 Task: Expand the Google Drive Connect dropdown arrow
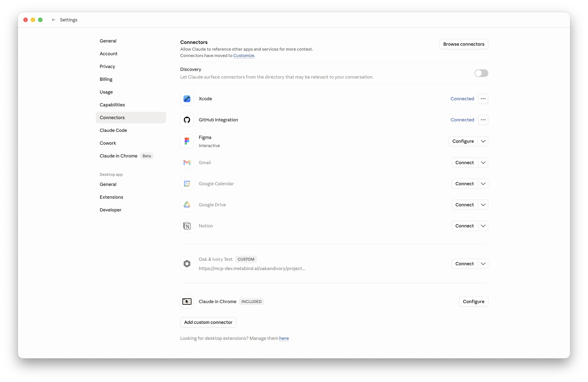tap(483, 205)
